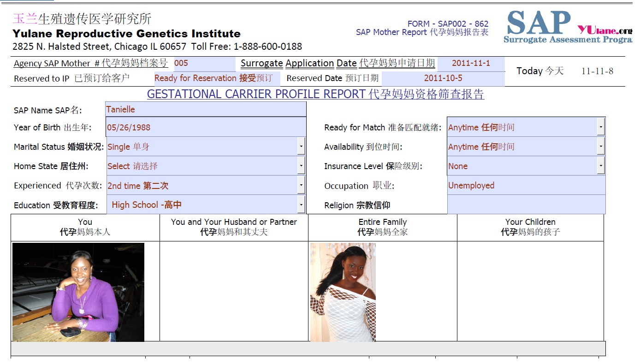Open the Availability dropdown arrow

pos(601,147)
